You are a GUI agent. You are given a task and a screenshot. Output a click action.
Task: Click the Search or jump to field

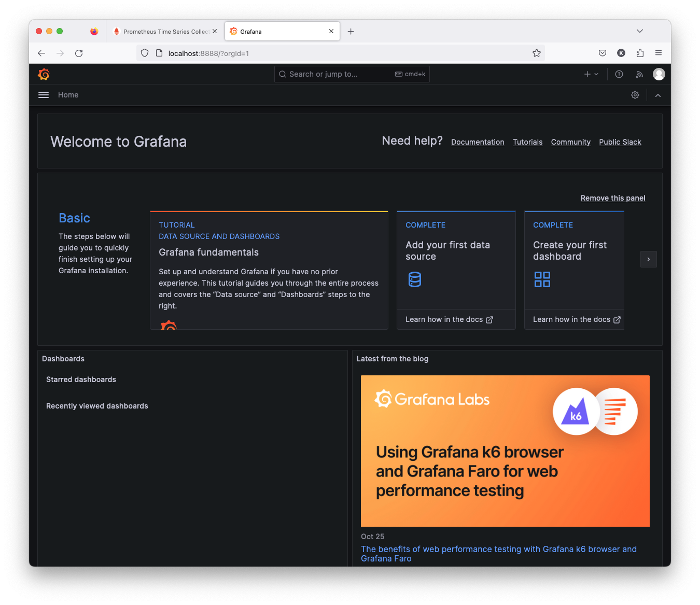(x=352, y=74)
